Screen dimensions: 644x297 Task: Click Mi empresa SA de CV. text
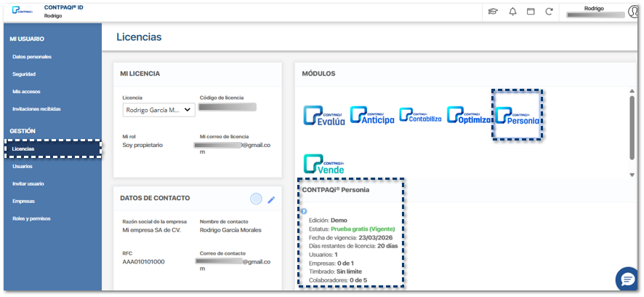click(152, 230)
